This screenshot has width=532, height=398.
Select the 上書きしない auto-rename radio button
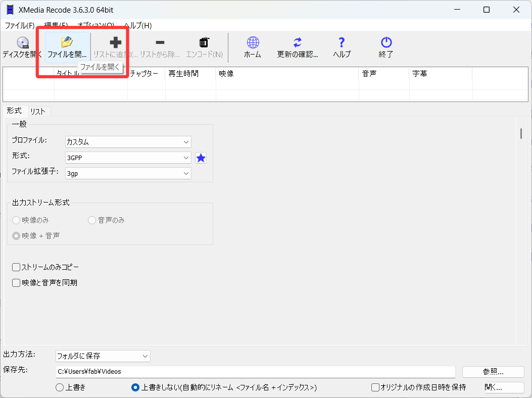[135, 387]
